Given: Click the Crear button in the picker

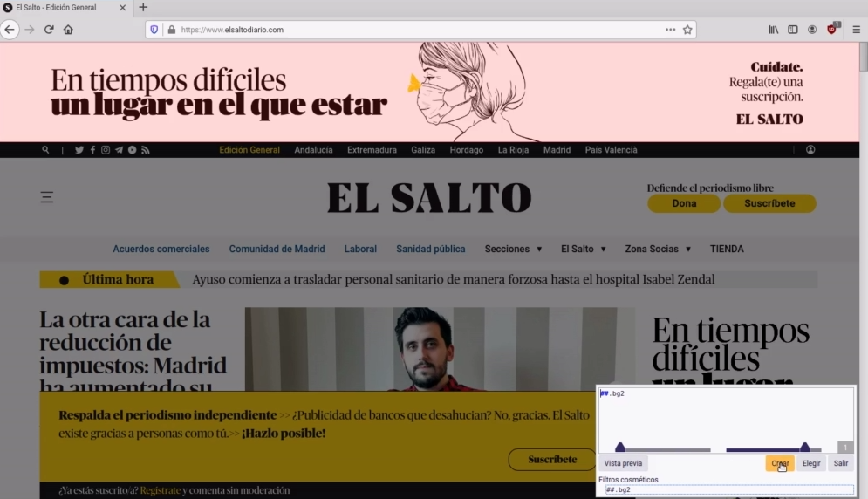Looking at the screenshot, I should point(780,463).
